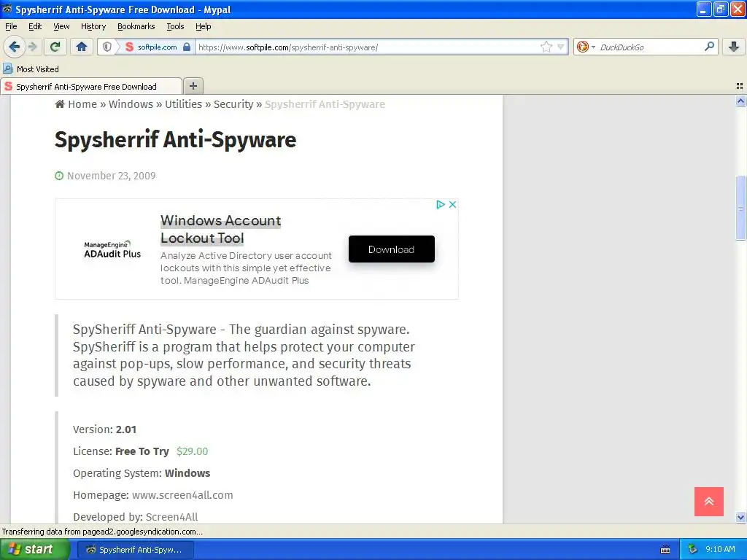Click the Most Visited bookmarks folder

(31, 69)
